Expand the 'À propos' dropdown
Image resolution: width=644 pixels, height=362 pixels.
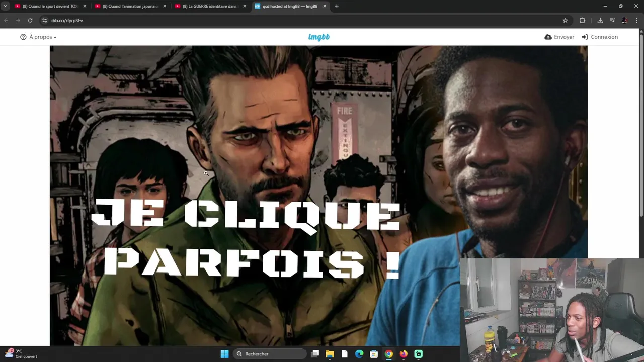tap(38, 37)
